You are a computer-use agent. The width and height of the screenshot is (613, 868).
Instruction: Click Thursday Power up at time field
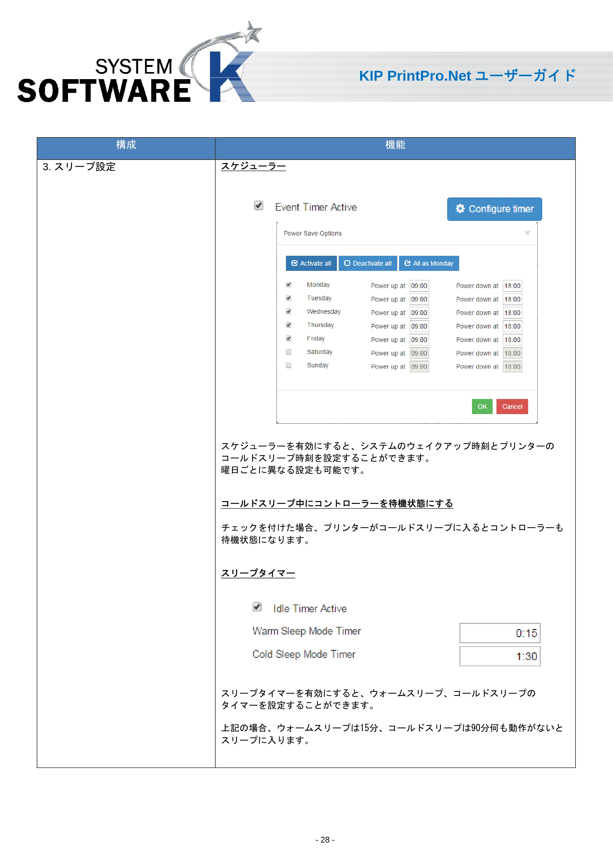(419, 326)
